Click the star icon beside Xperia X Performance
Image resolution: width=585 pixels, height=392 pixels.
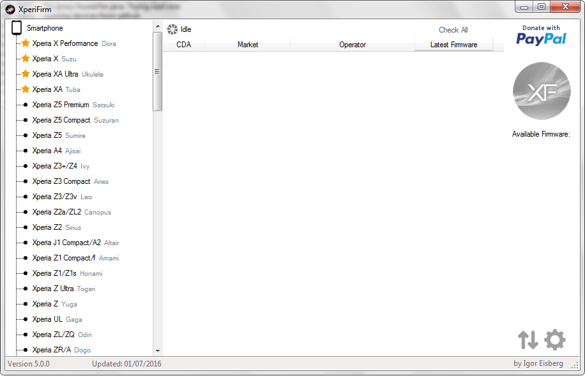tap(26, 43)
